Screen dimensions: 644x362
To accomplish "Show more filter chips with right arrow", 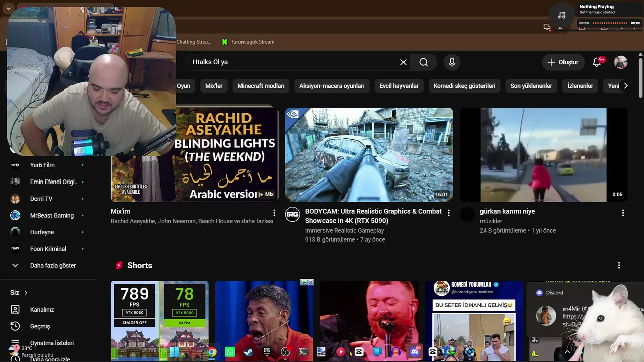I will pyautogui.click(x=626, y=86).
